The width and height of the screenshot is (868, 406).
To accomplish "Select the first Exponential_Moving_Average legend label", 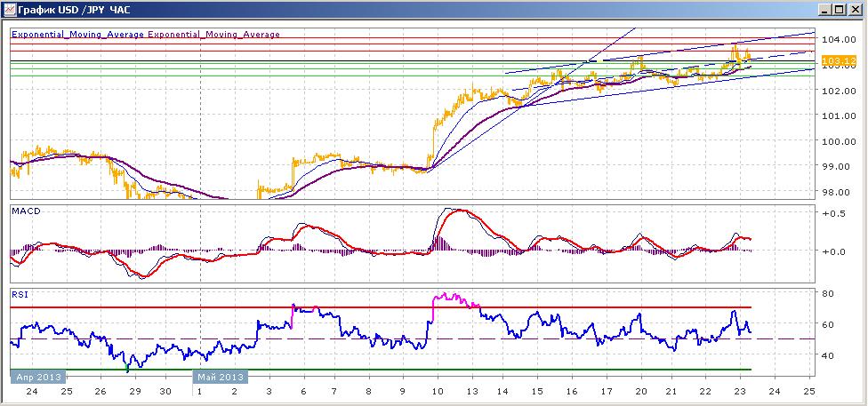I will 78,35.
